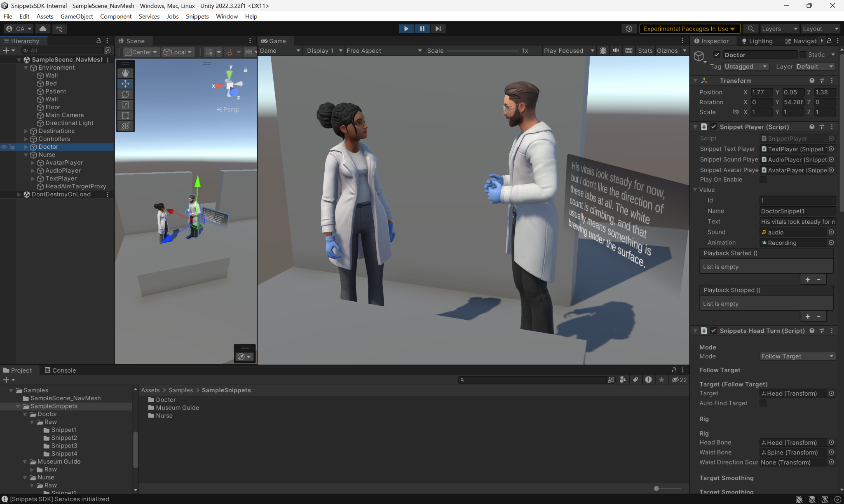
Task: Select the Hand view tool in Scene
Action: coord(125,73)
